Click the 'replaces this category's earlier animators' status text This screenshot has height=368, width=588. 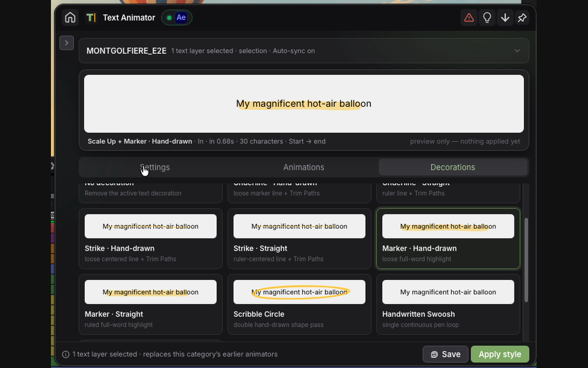[x=210, y=354]
